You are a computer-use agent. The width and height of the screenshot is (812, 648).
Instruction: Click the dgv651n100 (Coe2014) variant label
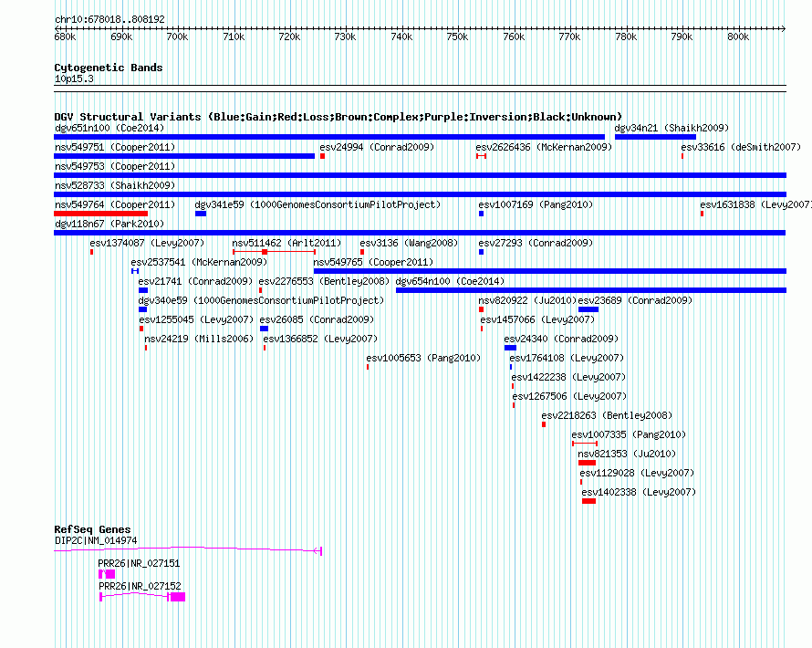109,128
